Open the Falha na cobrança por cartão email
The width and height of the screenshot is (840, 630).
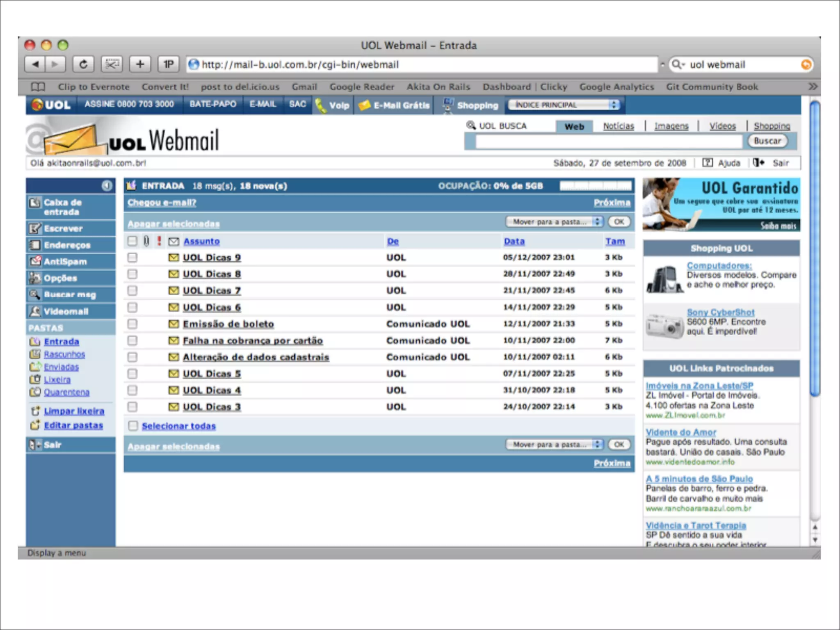point(253,340)
